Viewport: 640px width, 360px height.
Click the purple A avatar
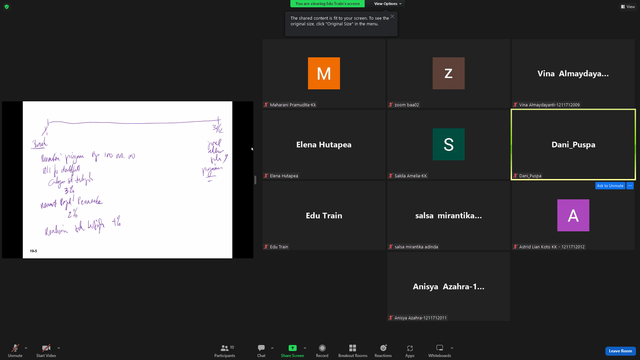tap(573, 216)
